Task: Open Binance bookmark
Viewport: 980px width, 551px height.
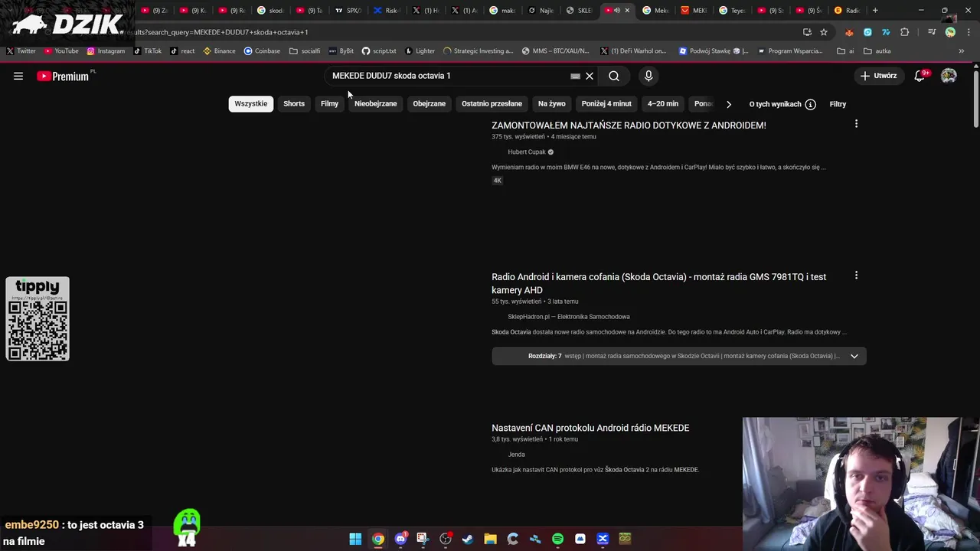Action: pyautogui.click(x=220, y=51)
